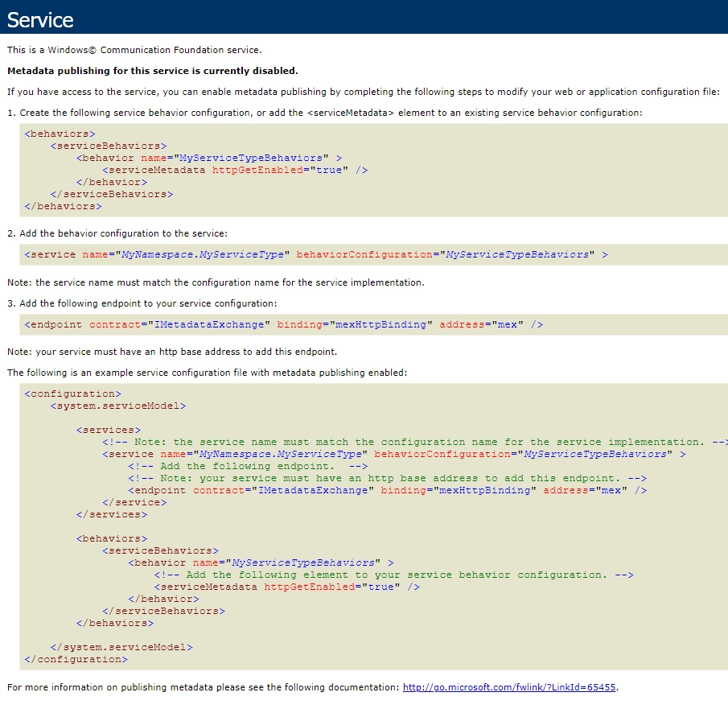Click the "Service" page heading
Screen dimensions: 728x717
(x=40, y=20)
